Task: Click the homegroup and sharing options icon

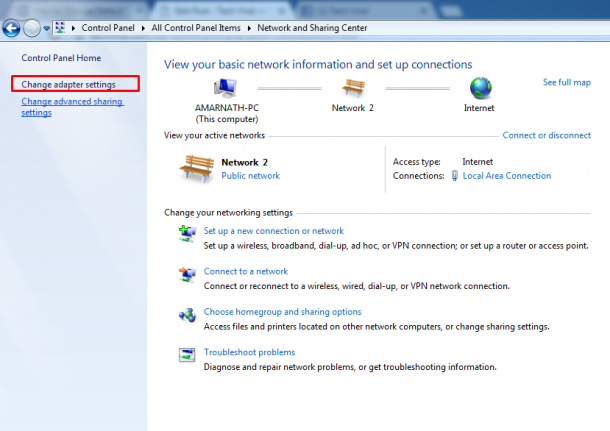Action: [187, 316]
